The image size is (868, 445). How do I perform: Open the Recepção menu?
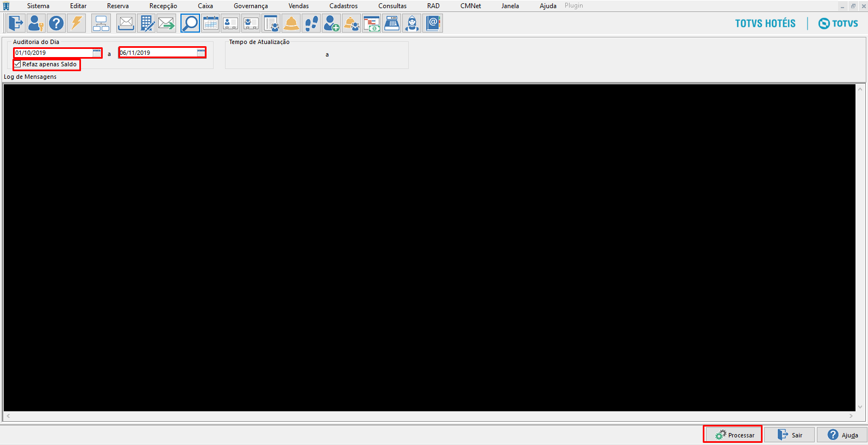[x=163, y=6]
